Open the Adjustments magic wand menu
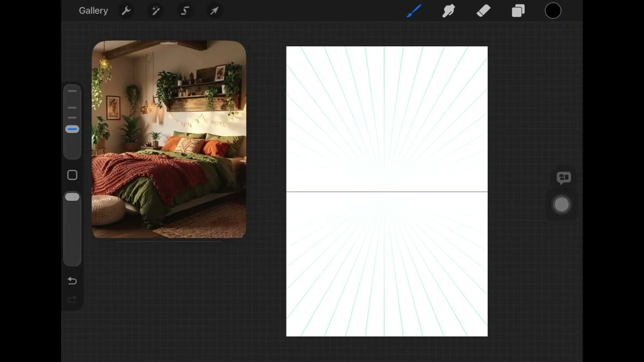Viewport: 644px width, 362px height. (x=156, y=11)
